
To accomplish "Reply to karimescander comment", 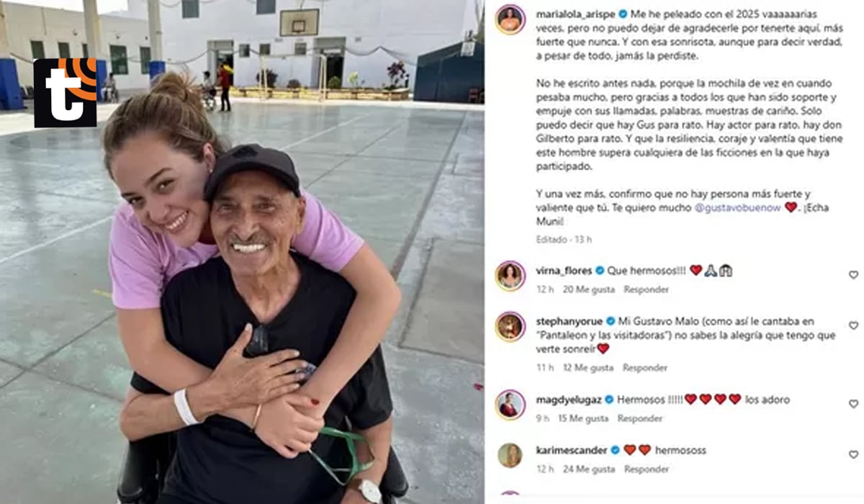I will click(646, 469).
